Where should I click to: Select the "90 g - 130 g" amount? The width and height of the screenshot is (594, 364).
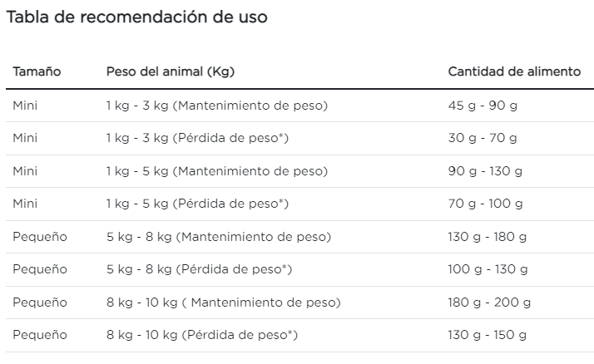pos(485,171)
